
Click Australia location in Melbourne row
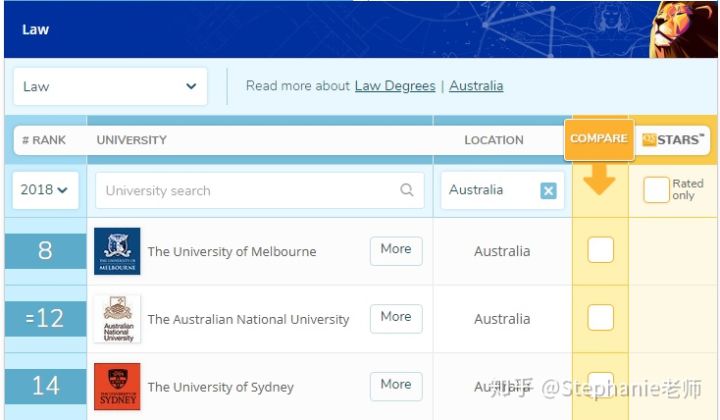click(x=502, y=251)
